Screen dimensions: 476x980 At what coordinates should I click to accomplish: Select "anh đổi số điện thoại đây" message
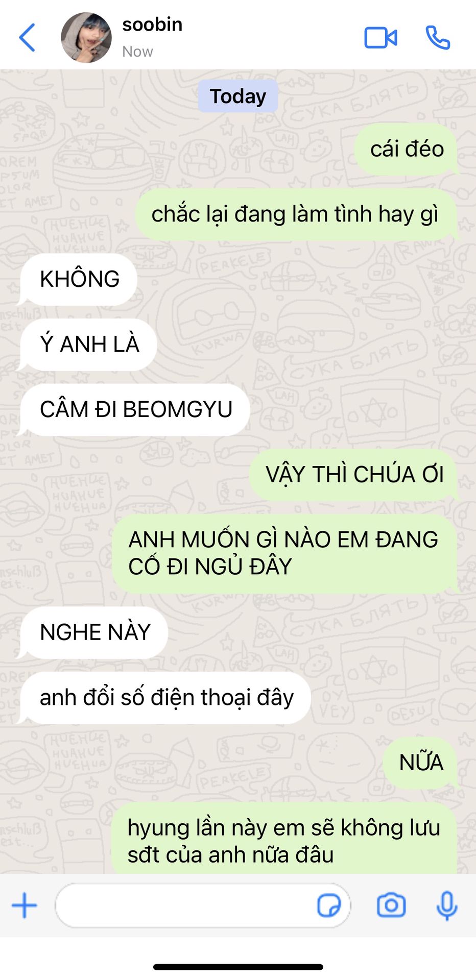tap(165, 698)
